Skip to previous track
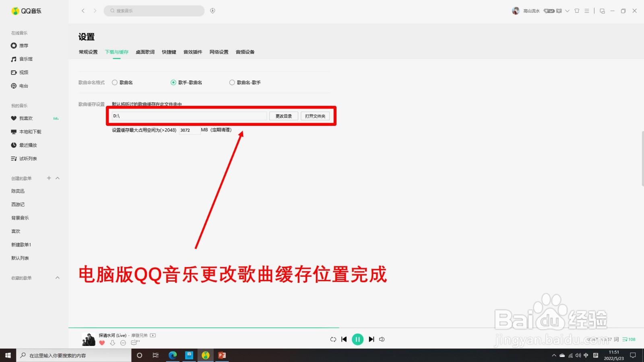Viewport: 644px width, 362px height. click(x=344, y=339)
